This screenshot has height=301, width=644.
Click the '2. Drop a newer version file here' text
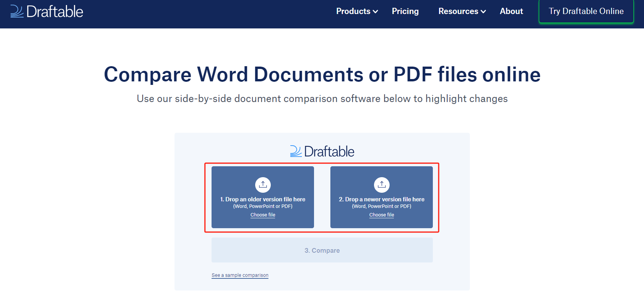[x=382, y=199]
